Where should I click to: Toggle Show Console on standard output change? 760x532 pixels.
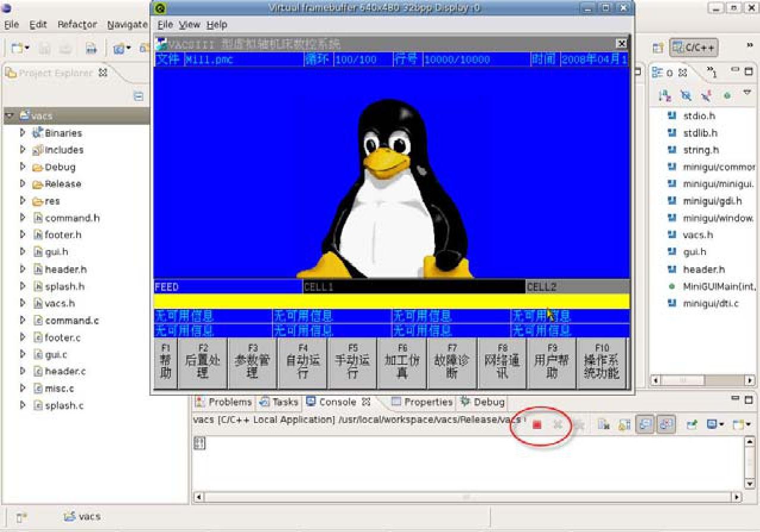644,424
